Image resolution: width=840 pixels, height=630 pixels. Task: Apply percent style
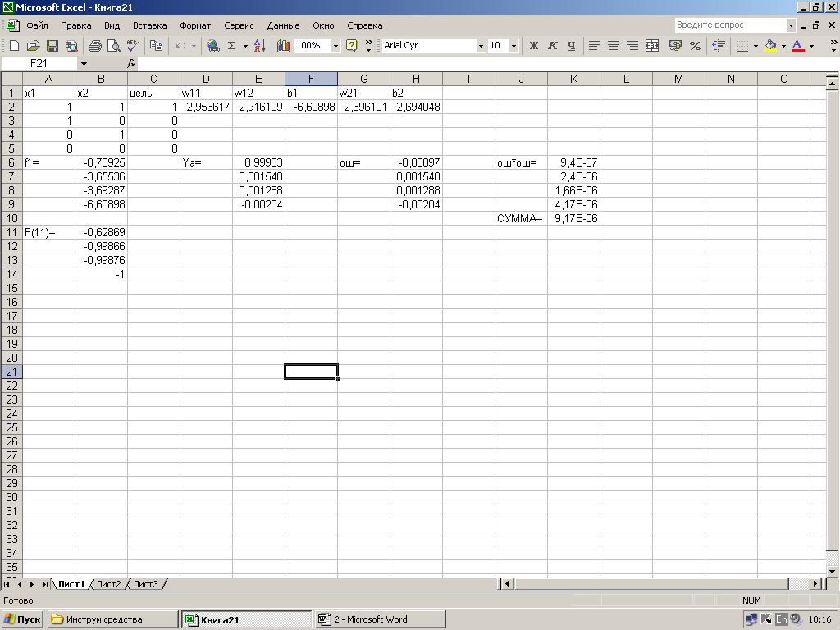click(695, 46)
